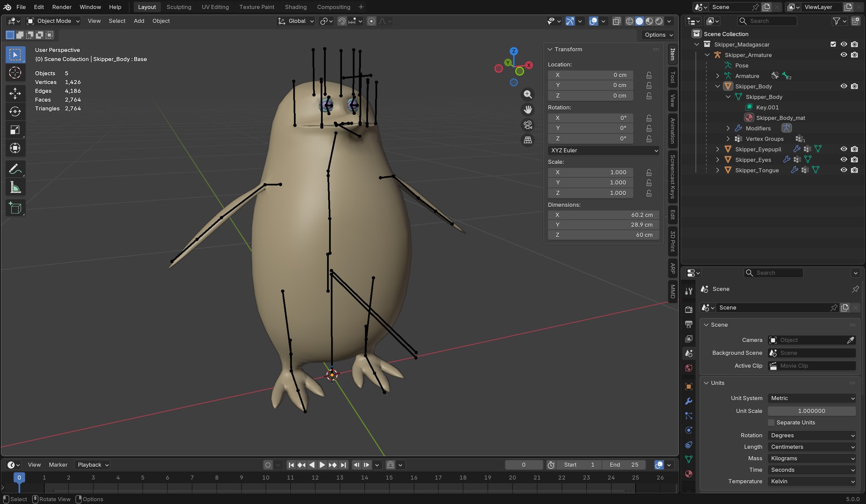Activate the Move tool

coord(15,93)
